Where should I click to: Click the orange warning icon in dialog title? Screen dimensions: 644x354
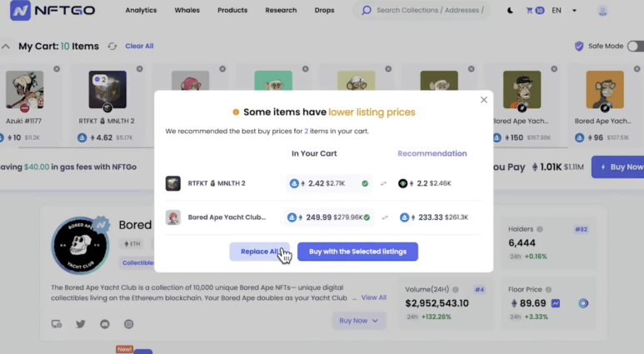click(x=236, y=112)
